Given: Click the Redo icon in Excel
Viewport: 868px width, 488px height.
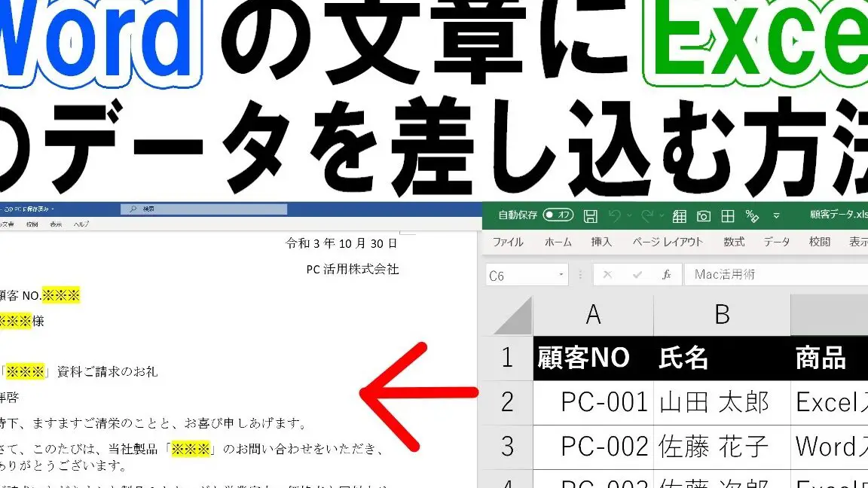Looking at the screenshot, I should coord(647,216).
